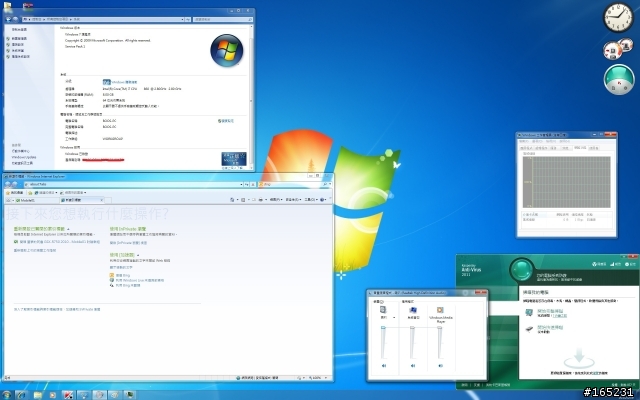Open the Windows Start button

(x=7, y=395)
